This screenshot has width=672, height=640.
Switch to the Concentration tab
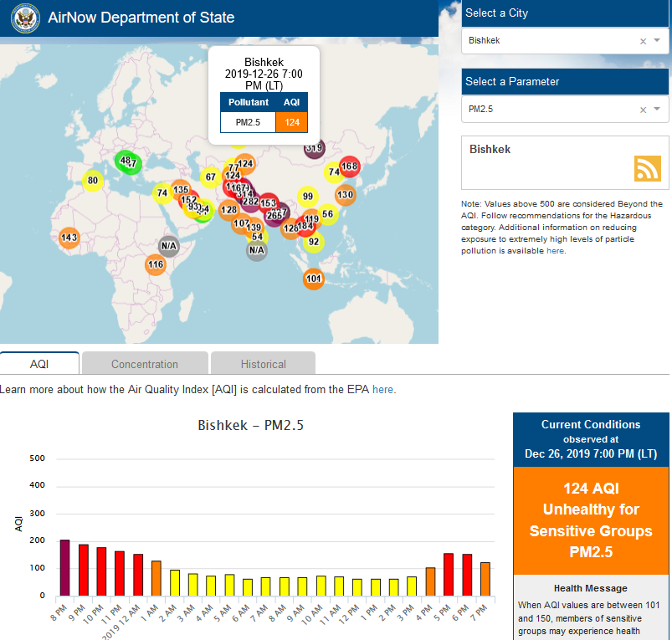pos(145,364)
